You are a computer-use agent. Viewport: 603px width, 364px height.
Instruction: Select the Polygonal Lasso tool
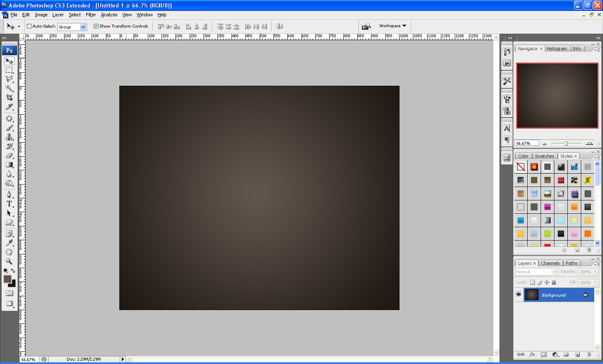click(9, 79)
